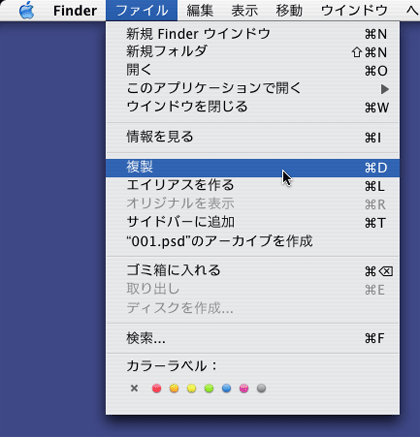Apply the purple color label

click(x=244, y=388)
